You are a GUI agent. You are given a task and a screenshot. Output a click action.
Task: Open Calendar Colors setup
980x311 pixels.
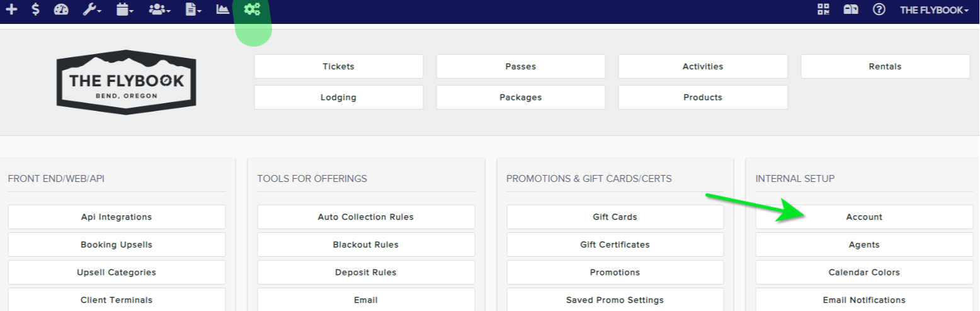tap(864, 272)
